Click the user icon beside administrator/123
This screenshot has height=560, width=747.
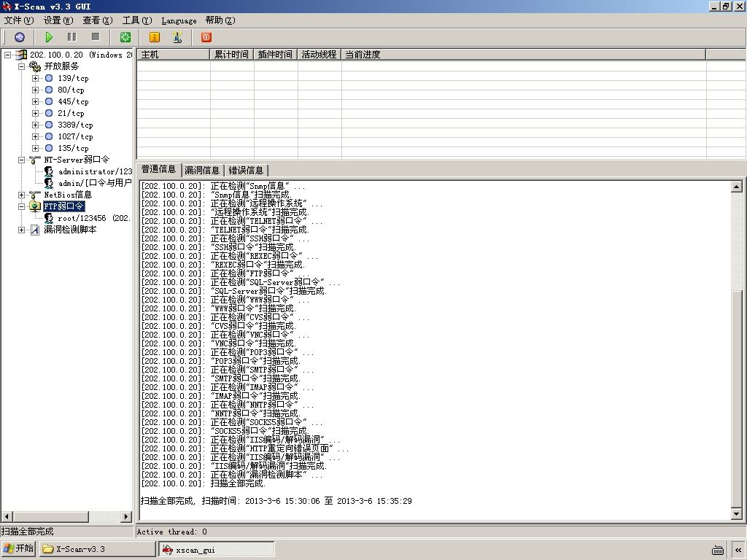point(49,171)
